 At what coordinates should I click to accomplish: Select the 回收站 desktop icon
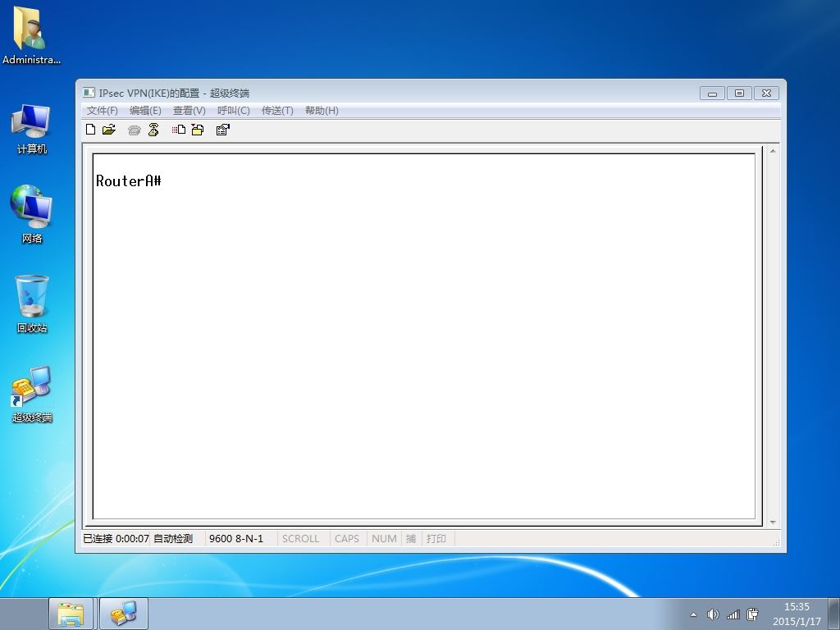32,304
